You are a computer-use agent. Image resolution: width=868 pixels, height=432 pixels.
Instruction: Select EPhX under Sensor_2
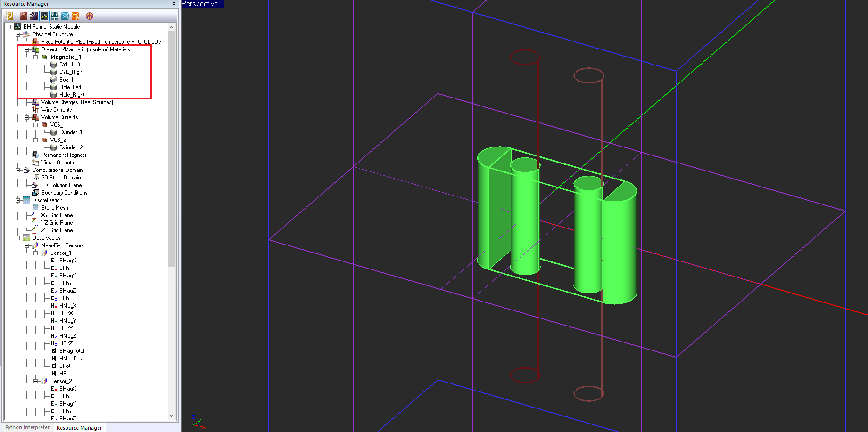click(x=66, y=396)
